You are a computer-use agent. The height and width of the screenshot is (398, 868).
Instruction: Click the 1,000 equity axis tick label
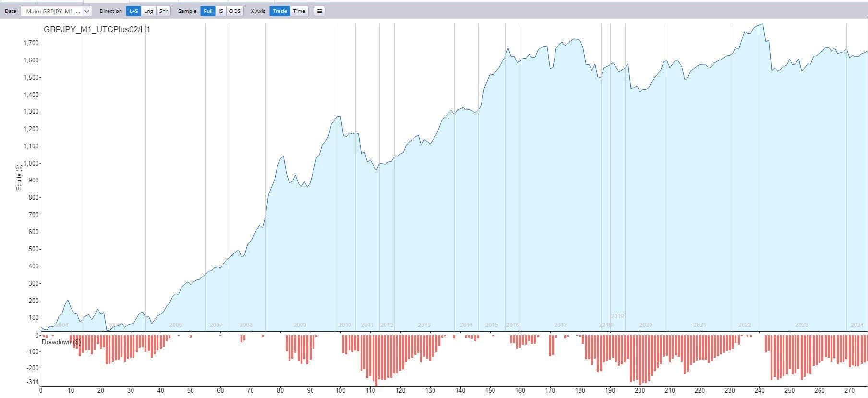31,163
